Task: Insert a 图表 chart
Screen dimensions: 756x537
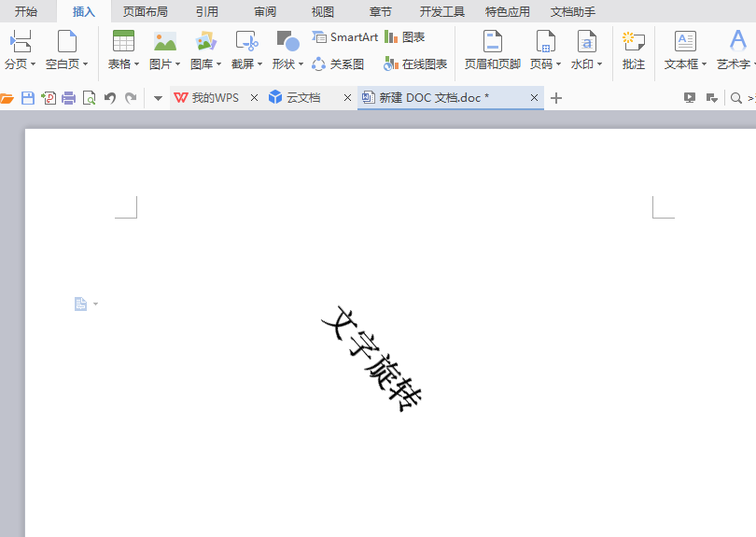Action: 404,37
